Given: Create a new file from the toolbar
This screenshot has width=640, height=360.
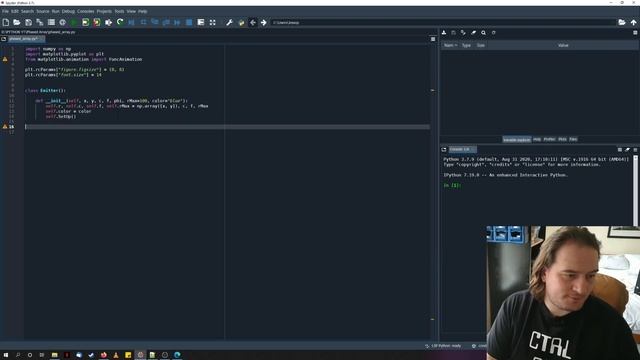Looking at the screenshot, I should click(6, 22).
